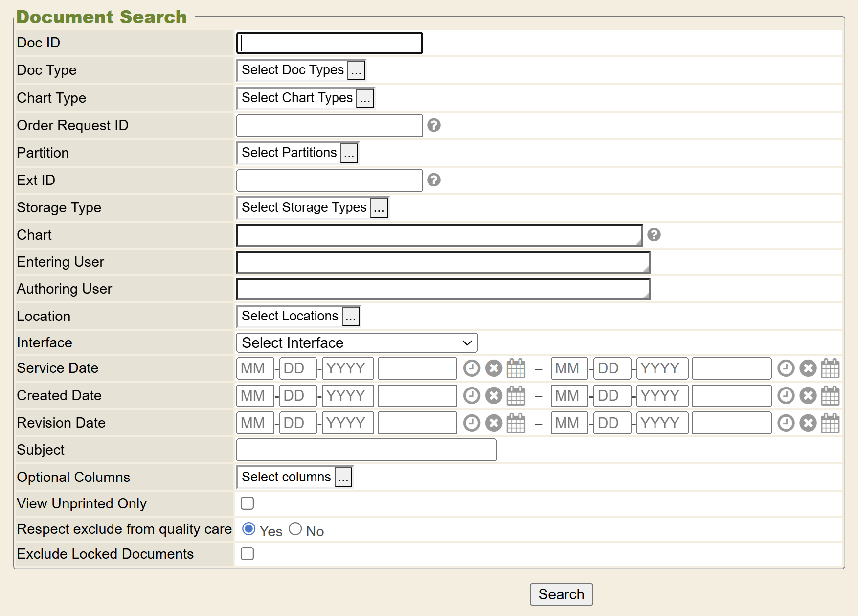This screenshot has height=616, width=858.
Task: Open calendar picker for Created Date start
Action: [x=516, y=396]
